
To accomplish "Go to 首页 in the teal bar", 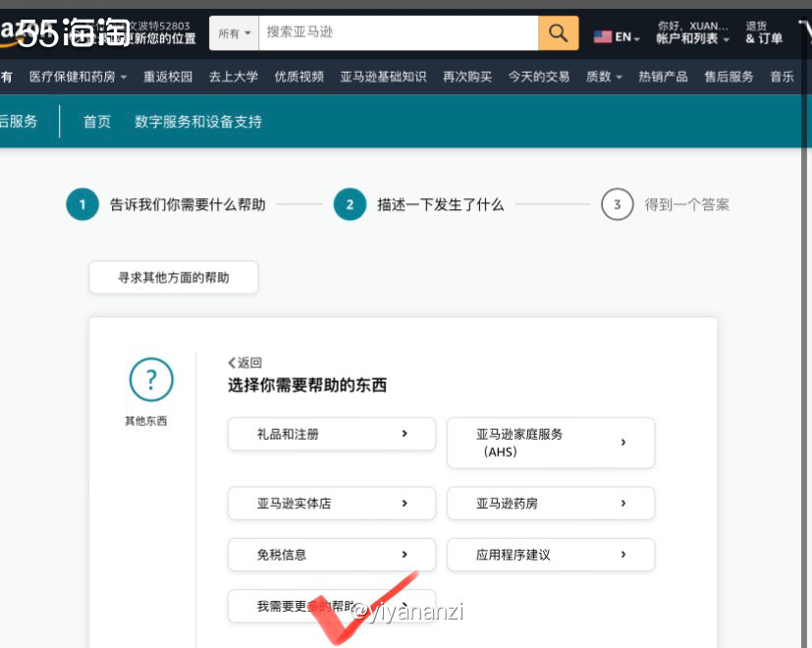I will [x=97, y=122].
